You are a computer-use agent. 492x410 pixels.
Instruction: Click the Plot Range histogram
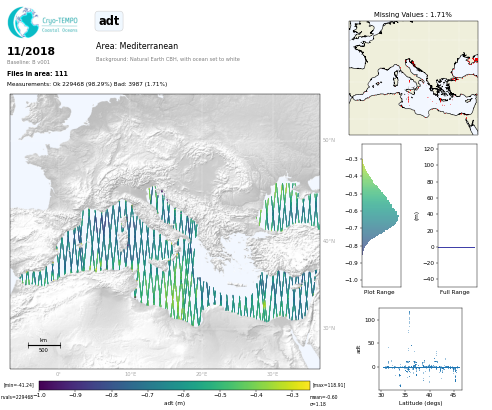(381, 215)
